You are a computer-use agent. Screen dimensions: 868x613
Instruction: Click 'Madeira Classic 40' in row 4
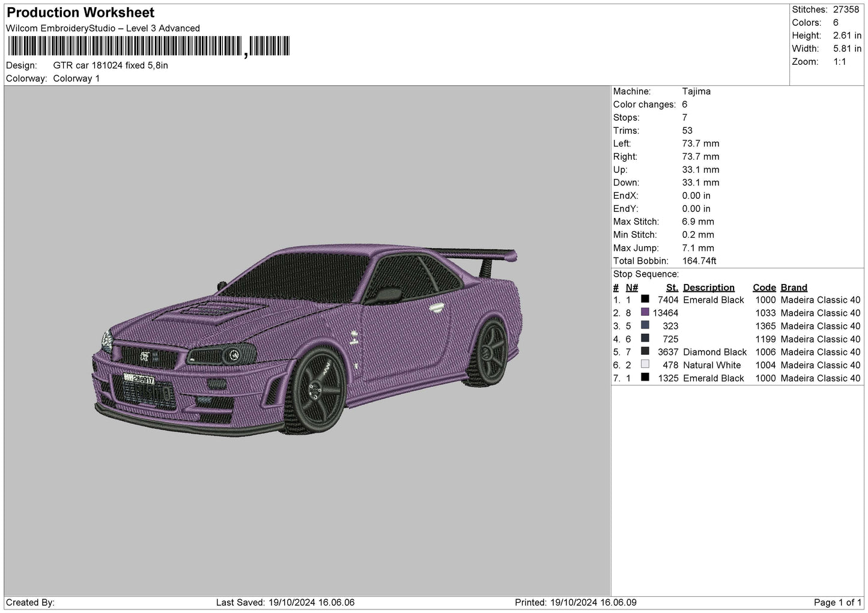(x=821, y=339)
